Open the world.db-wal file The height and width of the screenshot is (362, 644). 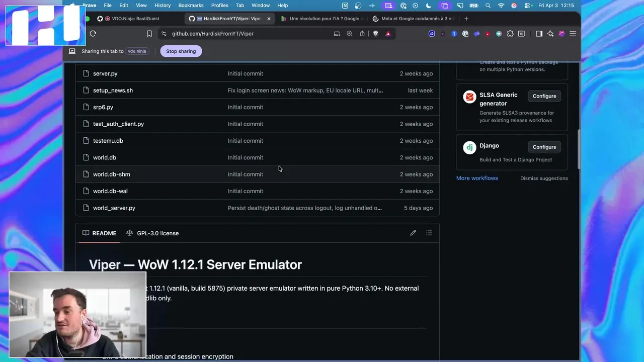point(110,191)
